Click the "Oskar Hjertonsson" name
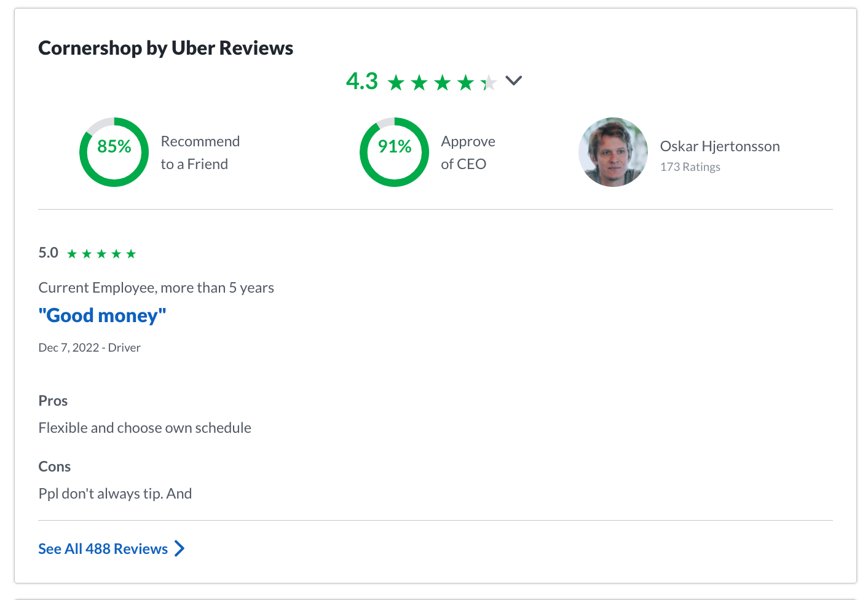The image size is (868, 600). [720, 146]
